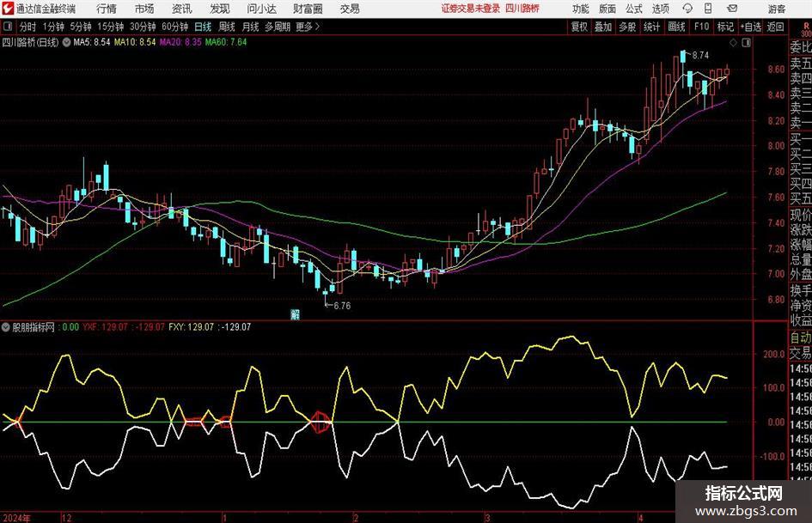This screenshot has height=523, width=812.
Task: Switch to the 5分钟 period tab
Action: 80,27
